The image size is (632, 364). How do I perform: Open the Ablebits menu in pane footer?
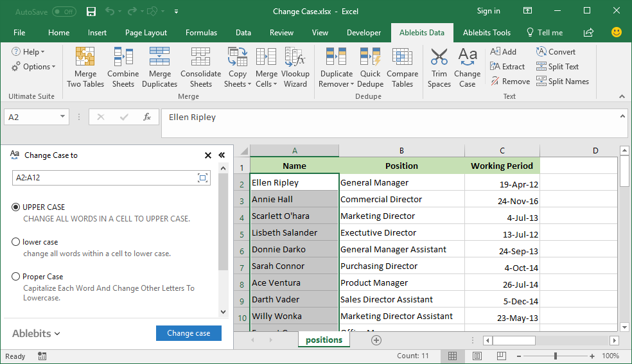tap(36, 333)
